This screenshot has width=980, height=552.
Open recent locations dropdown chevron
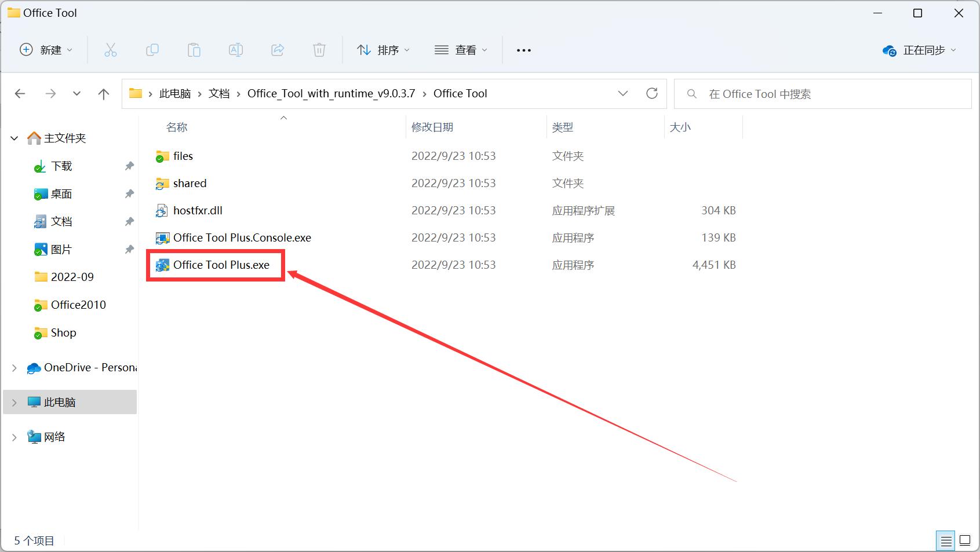click(x=76, y=94)
